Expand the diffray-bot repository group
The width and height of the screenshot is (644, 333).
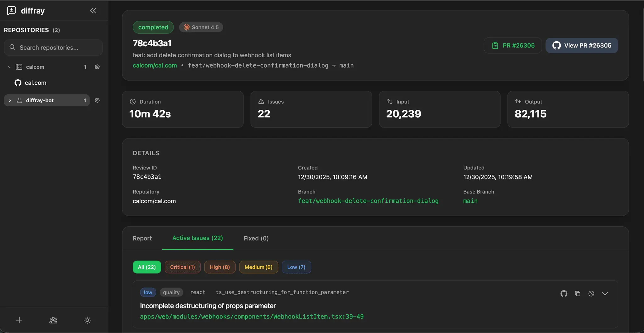tap(10, 100)
